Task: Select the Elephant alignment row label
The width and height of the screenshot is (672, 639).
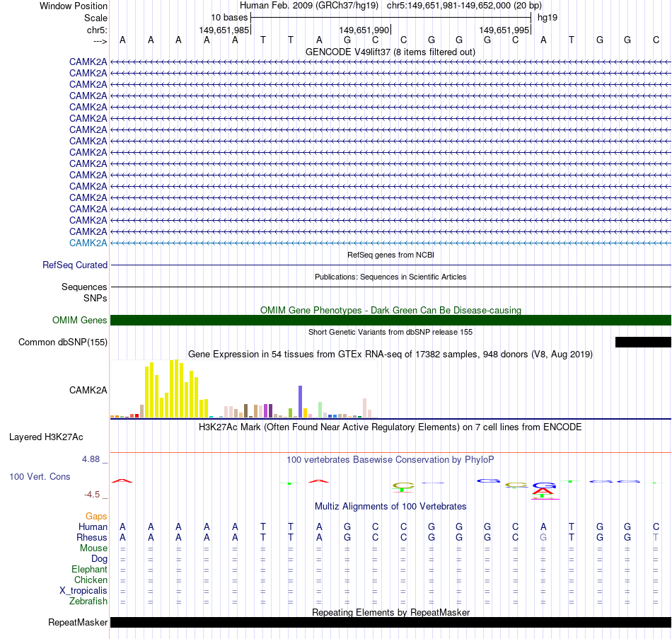Action: (90, 569)
